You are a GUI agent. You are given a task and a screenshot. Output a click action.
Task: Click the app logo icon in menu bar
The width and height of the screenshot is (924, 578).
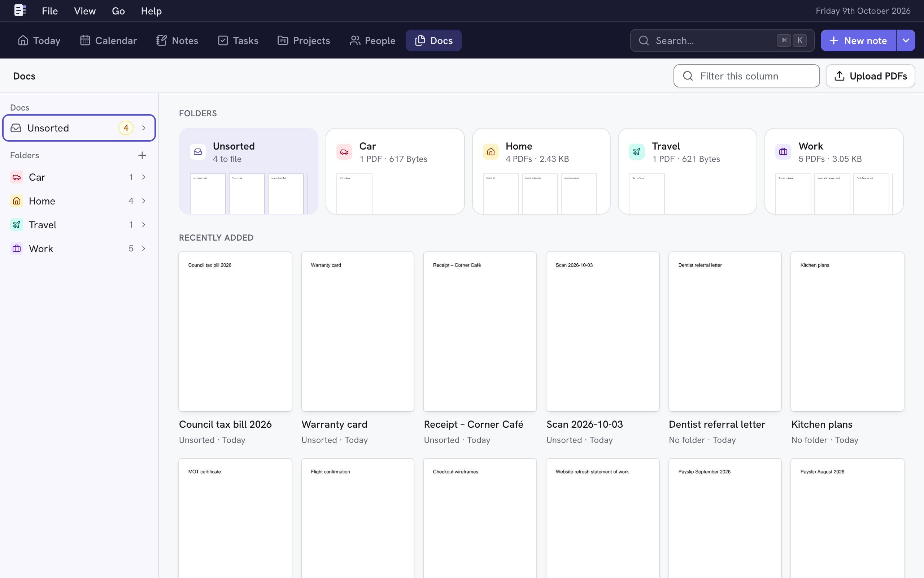pyautogui.click(x=20, y=10)
